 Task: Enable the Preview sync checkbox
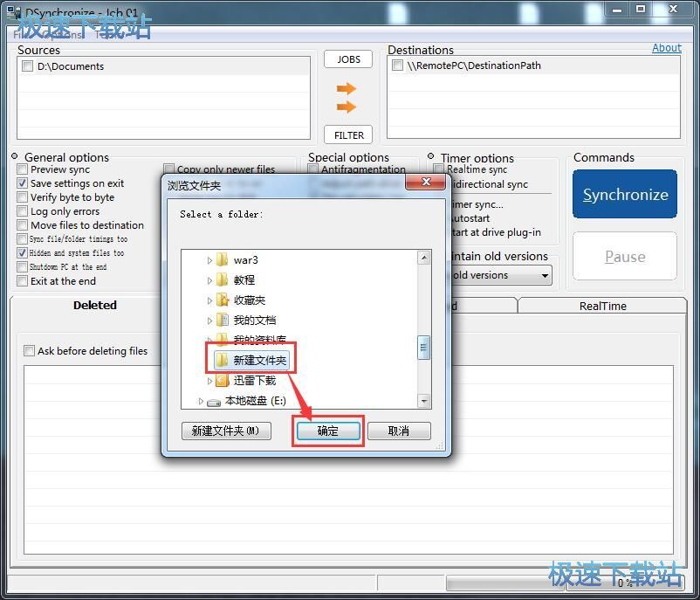[23, 169]
